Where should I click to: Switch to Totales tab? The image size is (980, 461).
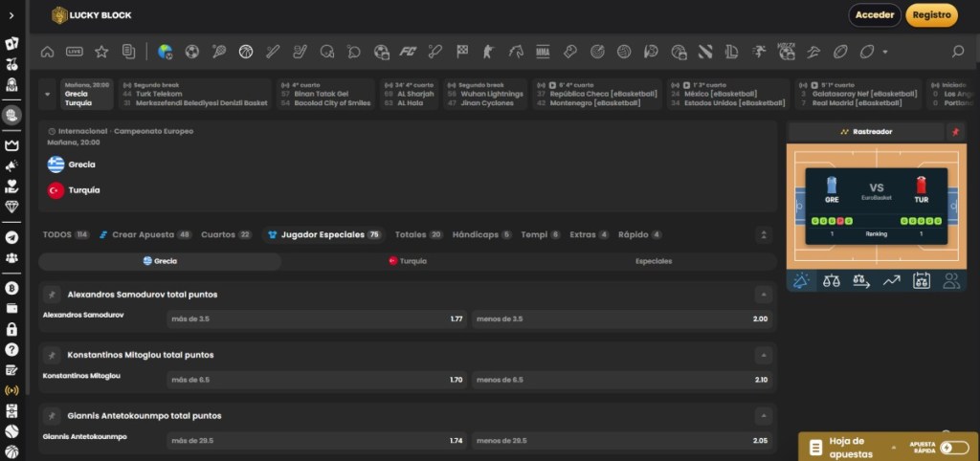419,235
